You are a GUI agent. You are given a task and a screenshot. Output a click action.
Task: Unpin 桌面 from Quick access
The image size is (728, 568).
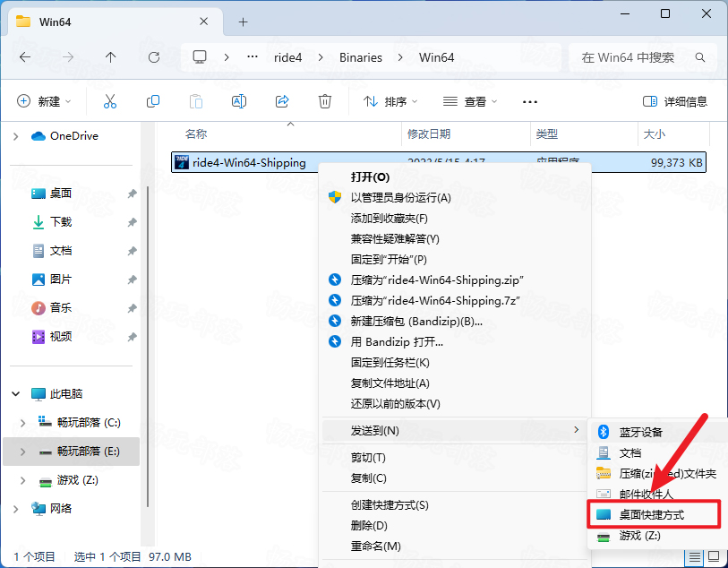click(x=133, y=194)
